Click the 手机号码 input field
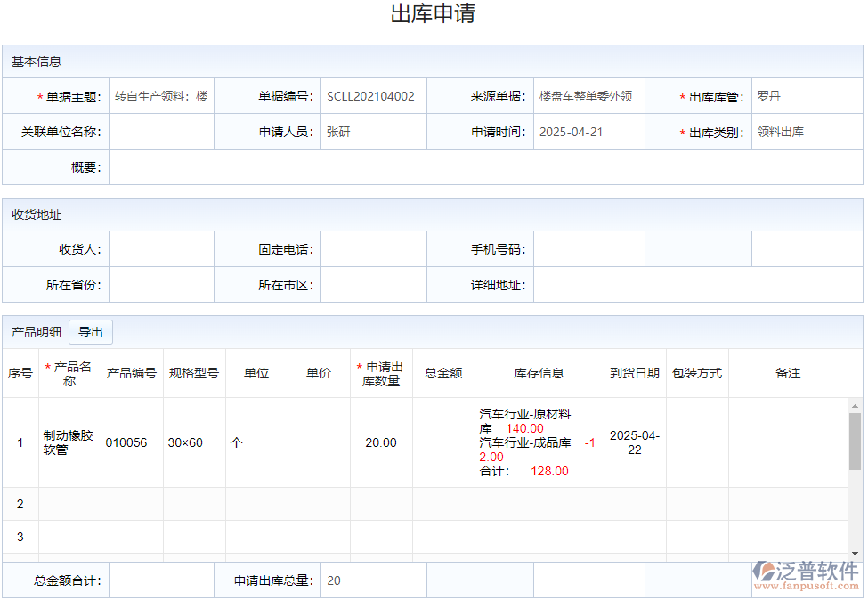This screenshot has height=600, width=868. click(588, 249)
